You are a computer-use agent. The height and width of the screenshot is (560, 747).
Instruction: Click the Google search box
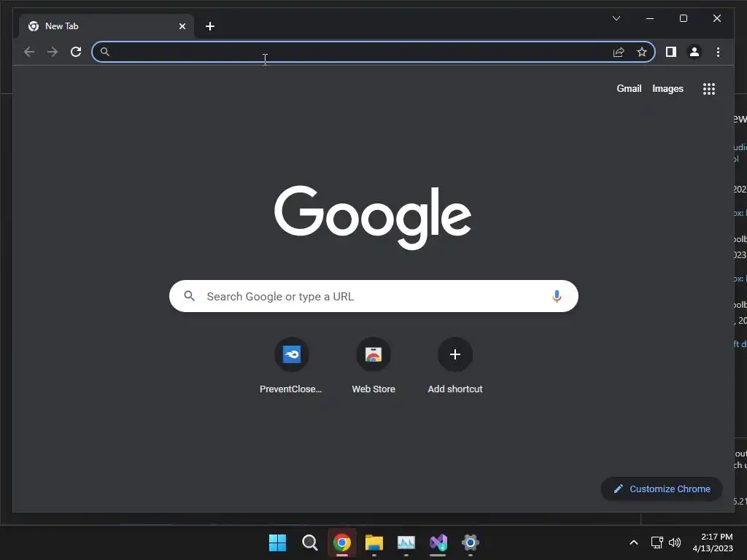click(373, 296)
